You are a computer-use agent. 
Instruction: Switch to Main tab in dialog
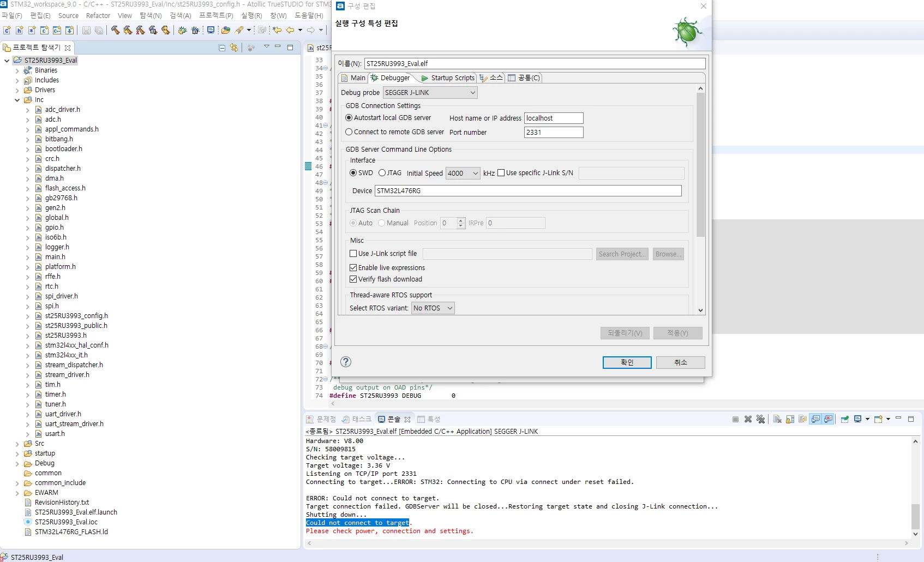click(353, 78)
